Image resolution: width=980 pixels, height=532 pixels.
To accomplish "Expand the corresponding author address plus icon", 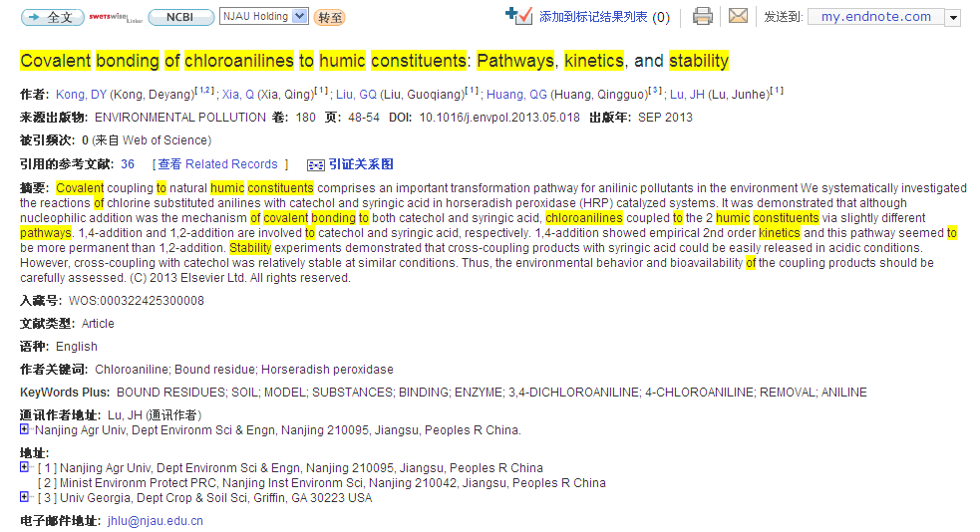I will point(25,430).
